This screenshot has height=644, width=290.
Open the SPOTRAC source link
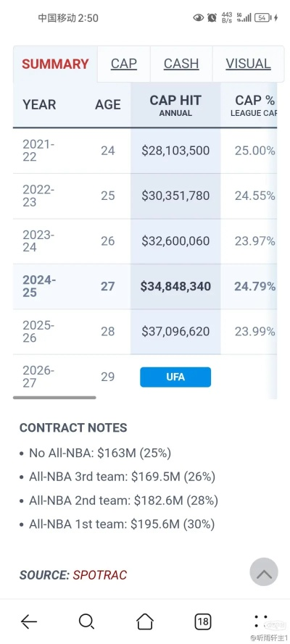[x=100, y=575]
